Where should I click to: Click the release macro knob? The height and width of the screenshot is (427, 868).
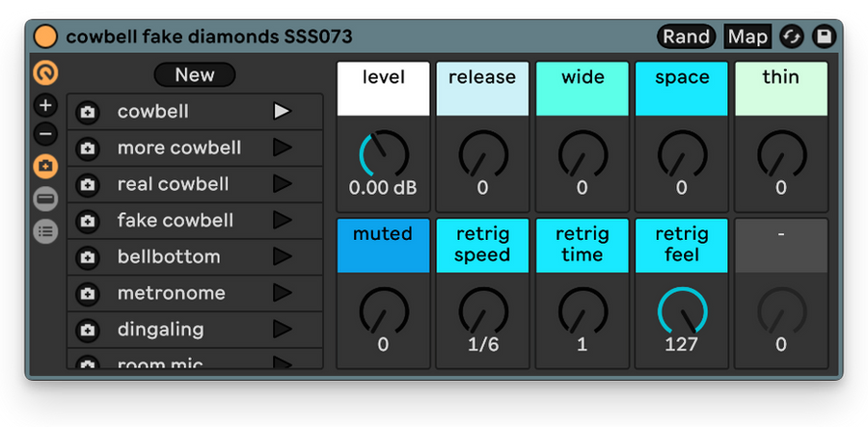(x=483, y=155)
